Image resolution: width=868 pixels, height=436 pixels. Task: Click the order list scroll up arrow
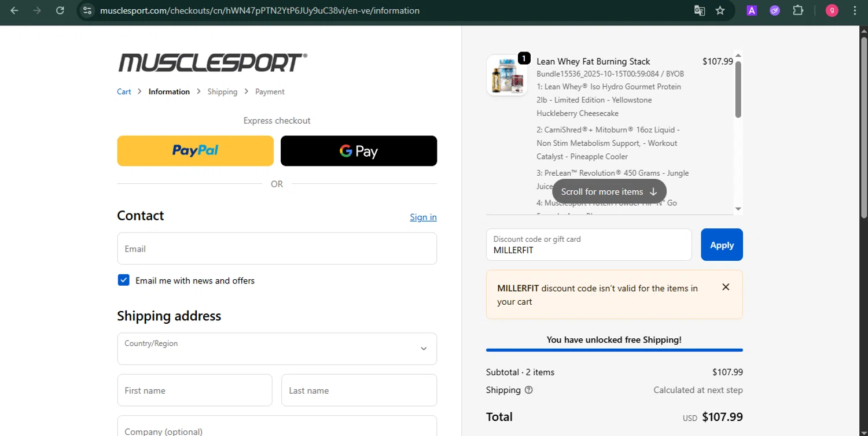[738, 56]
